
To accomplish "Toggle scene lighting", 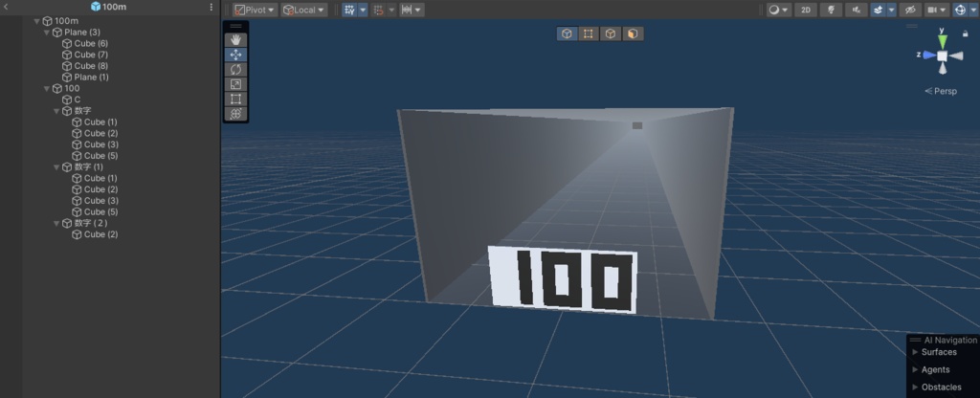I will [832, 10].
